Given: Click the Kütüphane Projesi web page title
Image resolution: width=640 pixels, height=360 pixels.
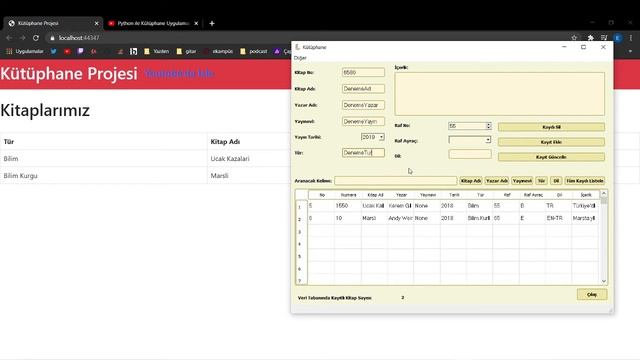Looking at the screenshot, I should click(x=69, y=73).
